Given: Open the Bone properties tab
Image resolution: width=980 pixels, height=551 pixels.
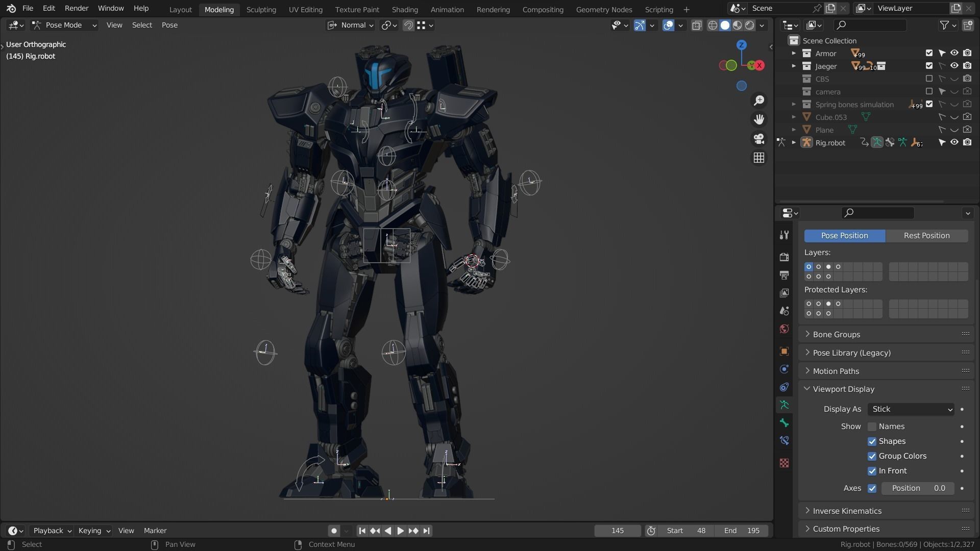Looking at the screenshot, I should (785, 423).
